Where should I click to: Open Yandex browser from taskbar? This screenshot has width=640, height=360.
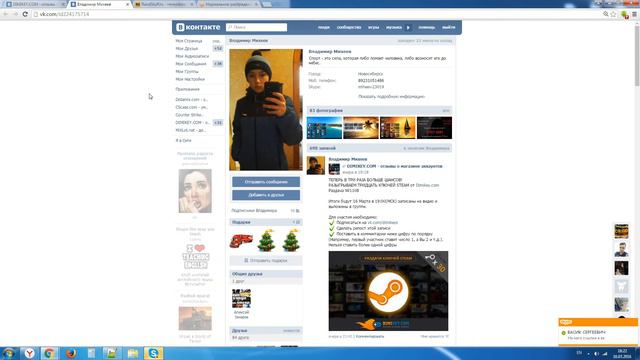(x=29, y=353)
